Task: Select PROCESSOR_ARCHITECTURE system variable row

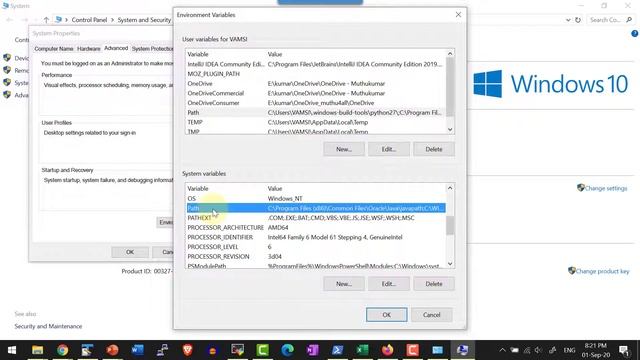Action: click(316, 227)
